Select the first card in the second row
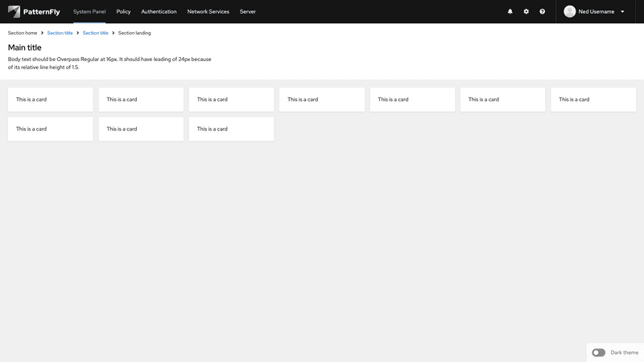The height and width of the screenshot is (362, 644). tap(51, 129)
